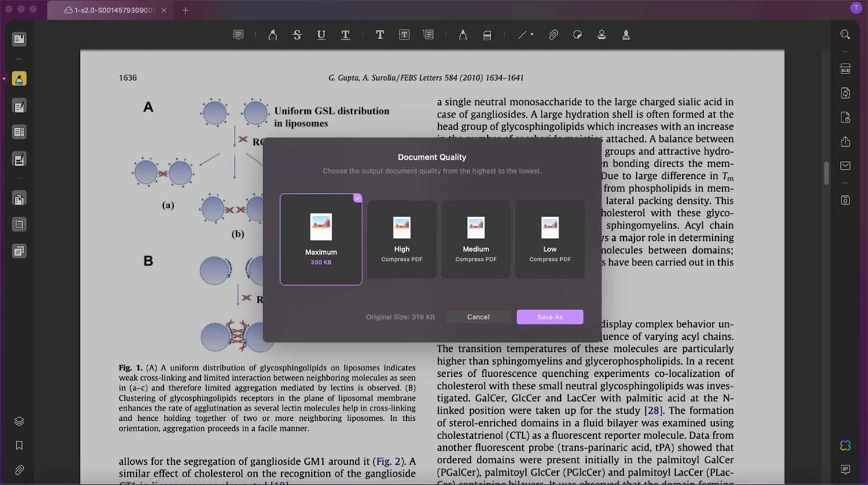
Task: Open search magnifier in right sidebar
Action: click(x=845, y=35)
